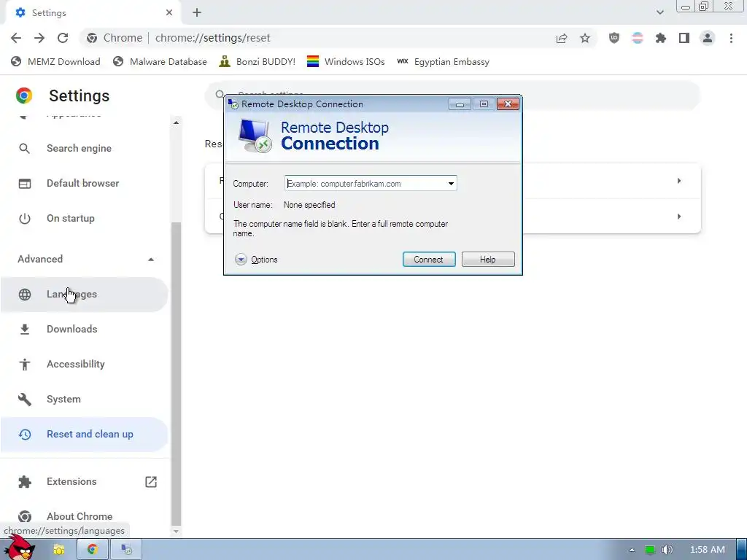Image resolution: width=747 pixels, height=560 pixels.
Task: Click the green network tray icon
Action: tap(650, 550)
